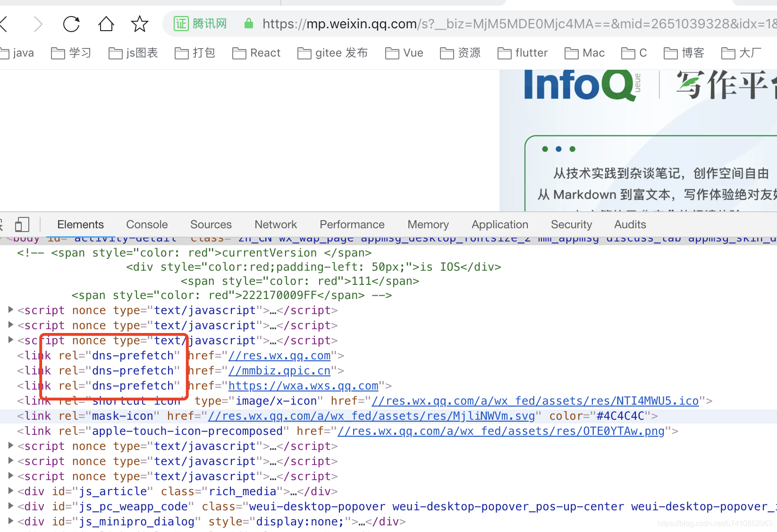Open the React bookmark folder
The image size is (777, 532).
tap(256, 53)
